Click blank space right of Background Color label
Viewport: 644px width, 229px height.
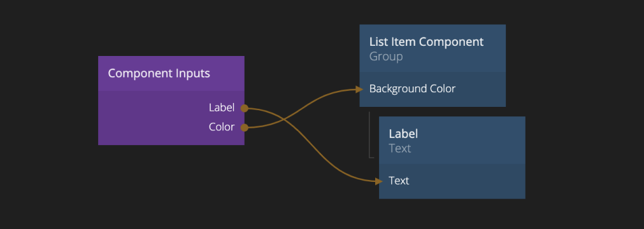[x=480, y=89]
